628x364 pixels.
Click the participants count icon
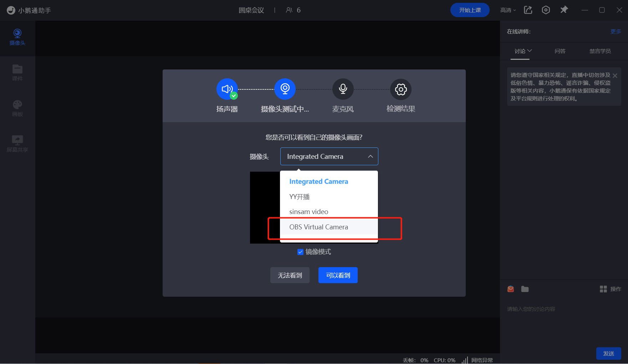289,10
